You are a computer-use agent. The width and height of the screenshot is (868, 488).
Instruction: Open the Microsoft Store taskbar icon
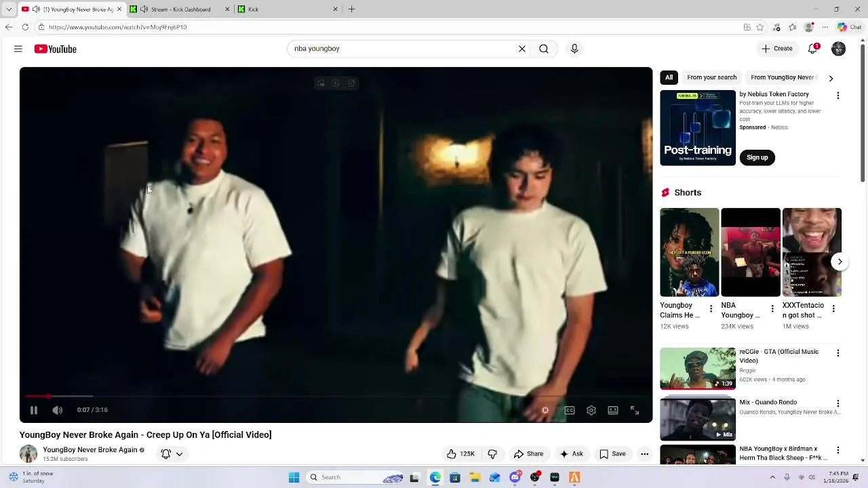click(455, 477)
